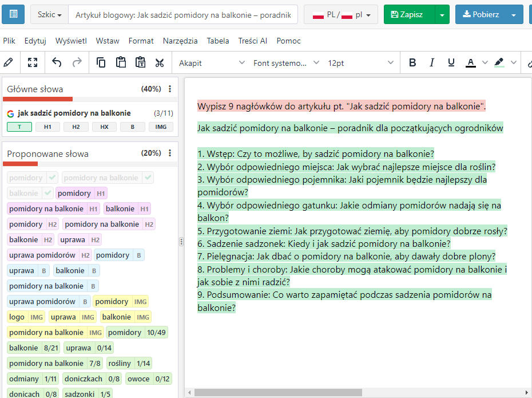Expand the Pobierz options arrow

pyautogui.click(x=514, y=14)
